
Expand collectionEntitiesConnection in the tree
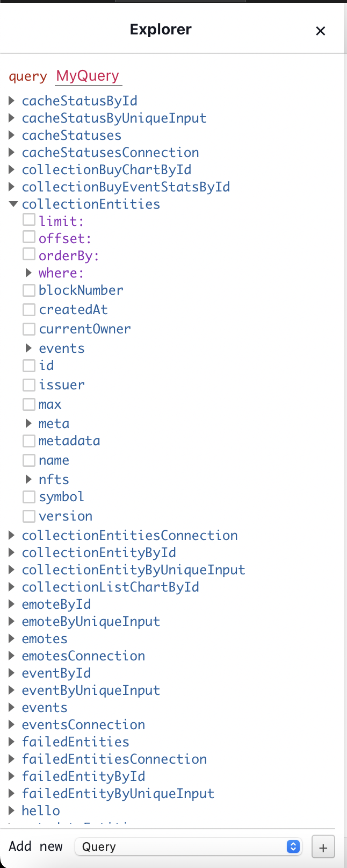coord(12,536)
